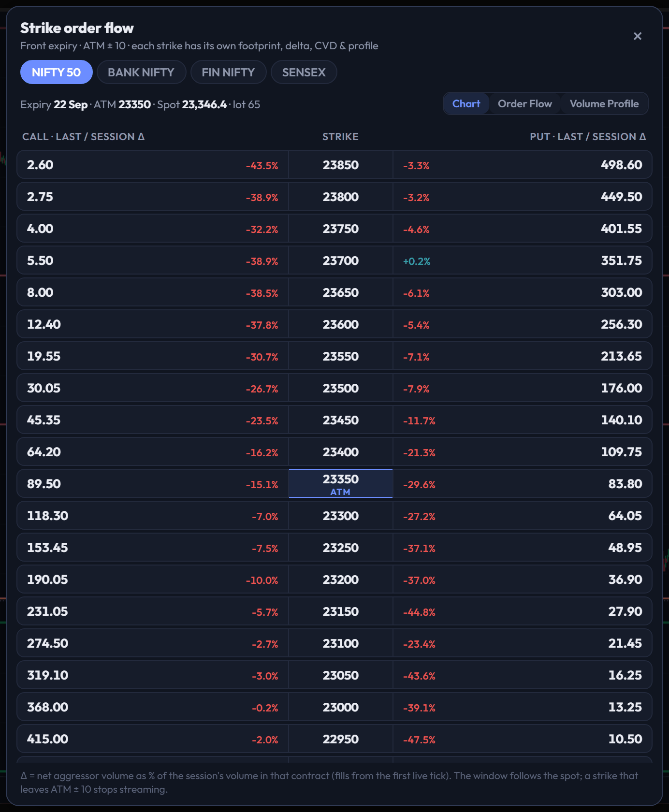Open the 22950 strike row
The image size is (669, 812).
pyautogui.click(x=334, y=739)
